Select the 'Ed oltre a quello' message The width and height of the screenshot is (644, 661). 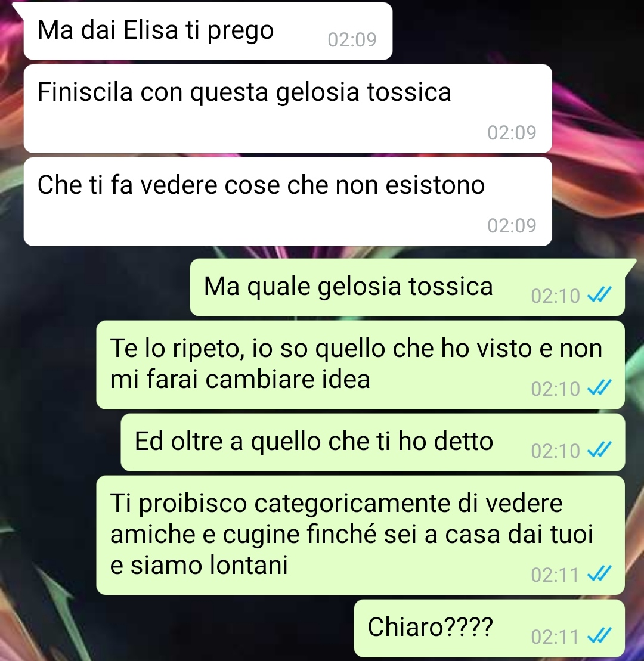pos(373,443)
